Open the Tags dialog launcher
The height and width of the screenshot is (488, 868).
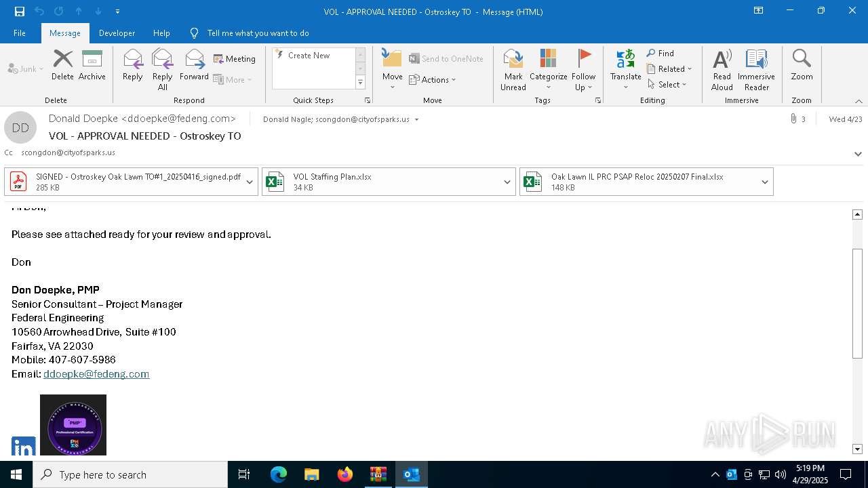tap(598, 100)
